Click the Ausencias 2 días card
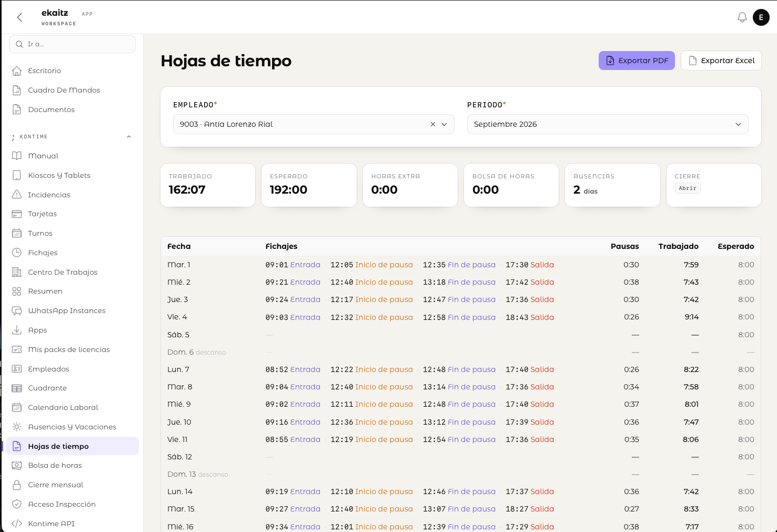Image resolution: width=777 pixels, height=532 pixels. click(612, 185)
